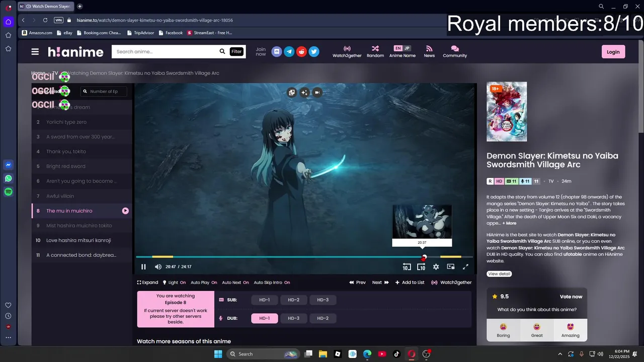Toggle Auto Next setting
The width and height of the screenshot is (644, 362).
click(235, 283)
